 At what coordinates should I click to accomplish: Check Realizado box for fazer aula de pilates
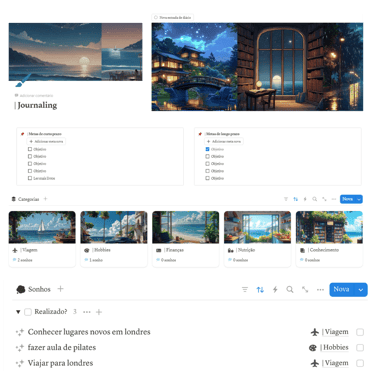pos(360,348)
